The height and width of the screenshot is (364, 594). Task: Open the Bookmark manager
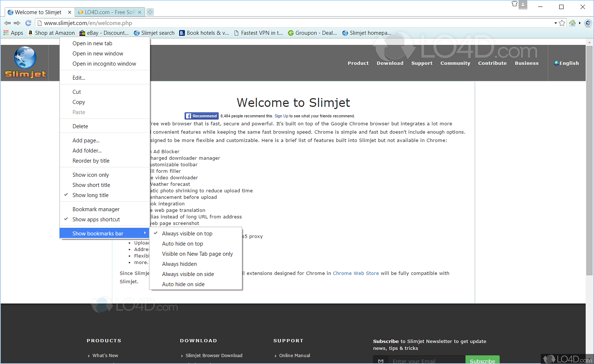(x=96, y=209)
